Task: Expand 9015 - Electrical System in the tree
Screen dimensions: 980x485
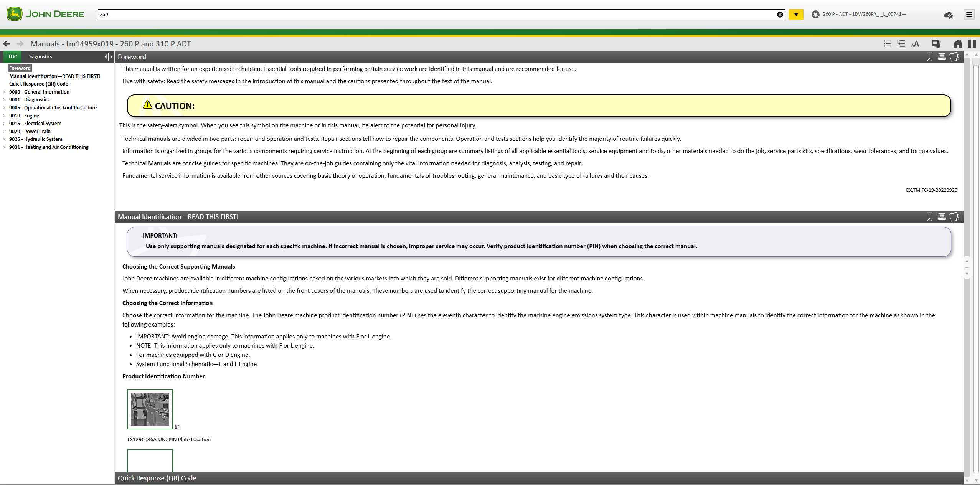Action: tap(4, 123)
